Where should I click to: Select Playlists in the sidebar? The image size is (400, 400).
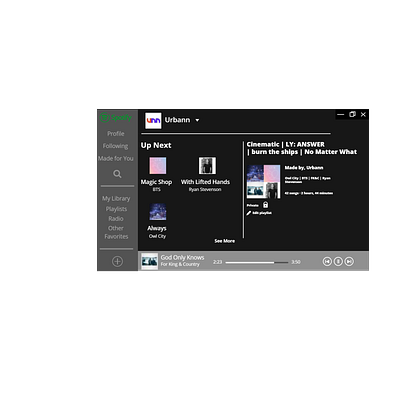click(116, 209)
